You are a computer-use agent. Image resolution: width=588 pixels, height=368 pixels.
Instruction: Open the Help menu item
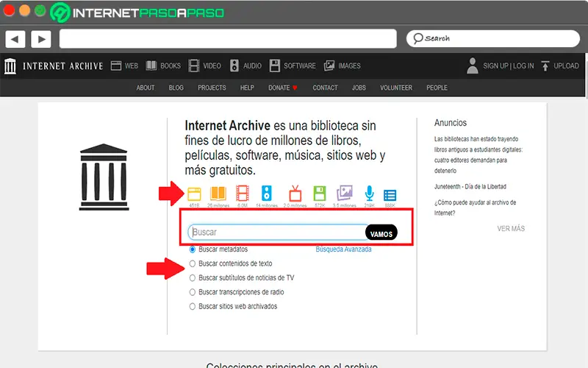[247, 88]
